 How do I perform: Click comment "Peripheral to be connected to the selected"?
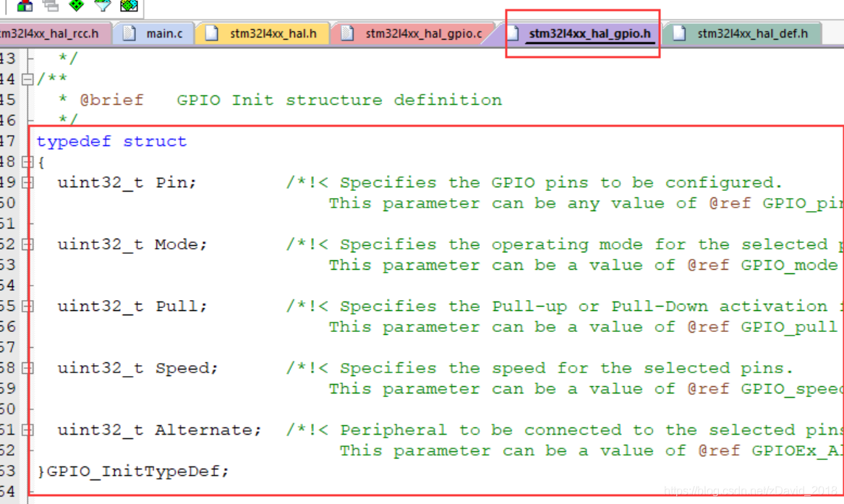click(567, 430)
